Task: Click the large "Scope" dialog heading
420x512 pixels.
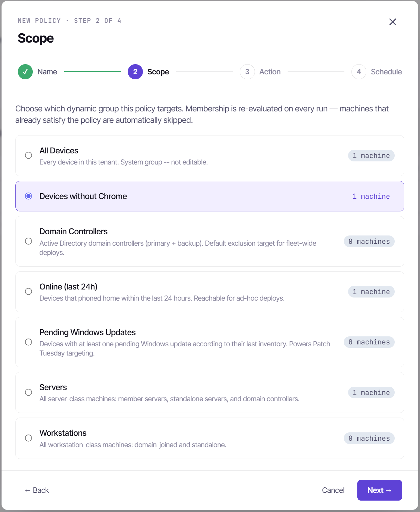Action: click(x=36, y=39)
